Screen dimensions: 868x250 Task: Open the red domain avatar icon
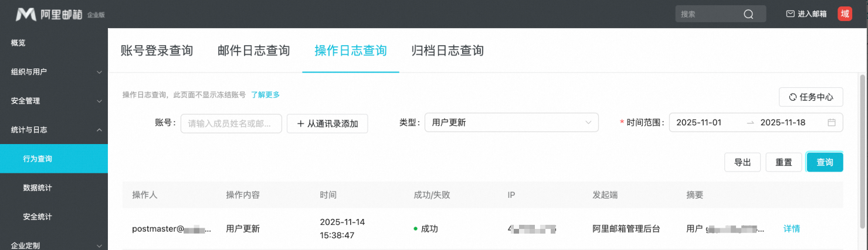(845, 14)
